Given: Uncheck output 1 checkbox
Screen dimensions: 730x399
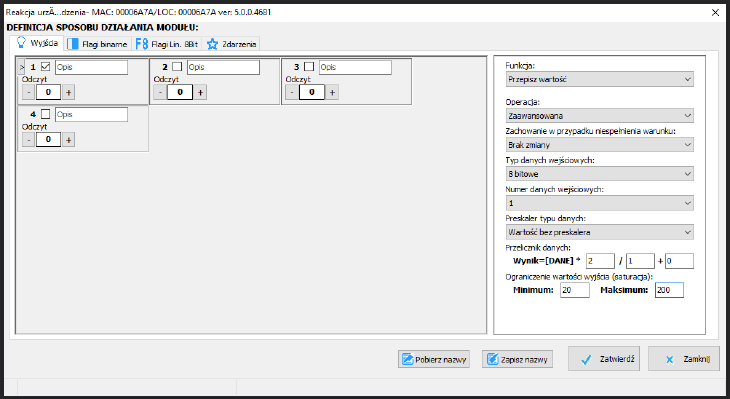Looking at the screenshot, I should coord(45,67).
